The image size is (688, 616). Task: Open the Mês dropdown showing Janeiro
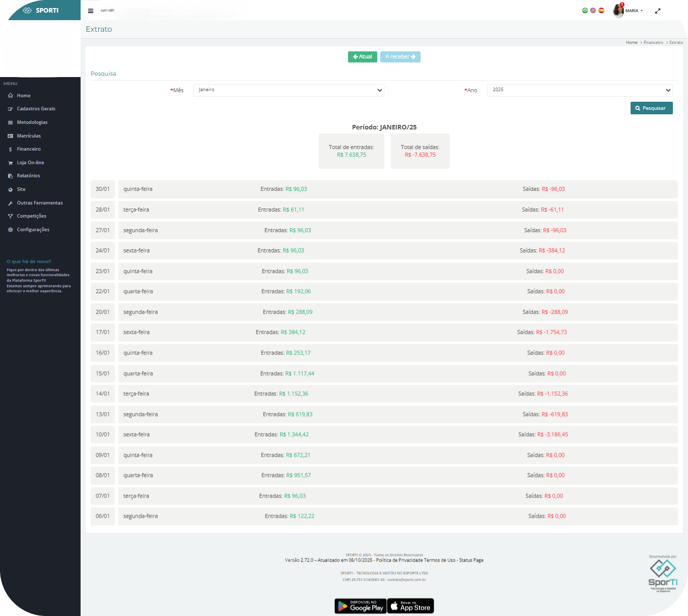tap(289, 90)
